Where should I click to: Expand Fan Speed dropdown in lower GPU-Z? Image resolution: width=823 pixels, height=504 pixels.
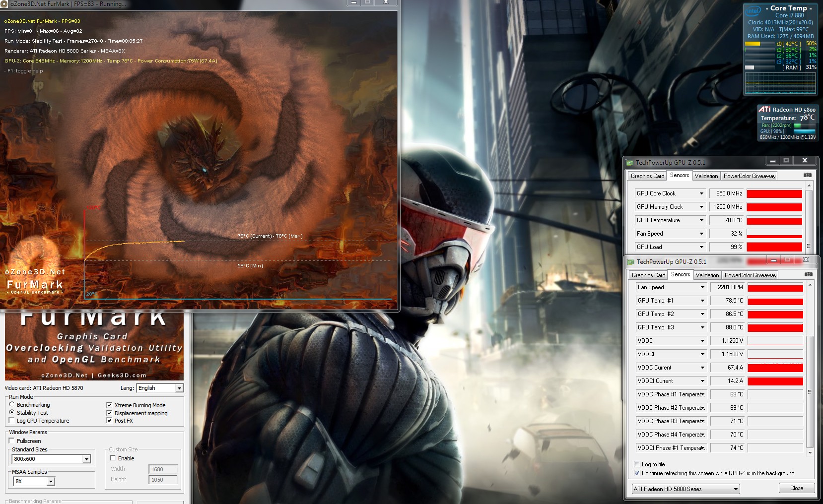[x=702, y=287]
